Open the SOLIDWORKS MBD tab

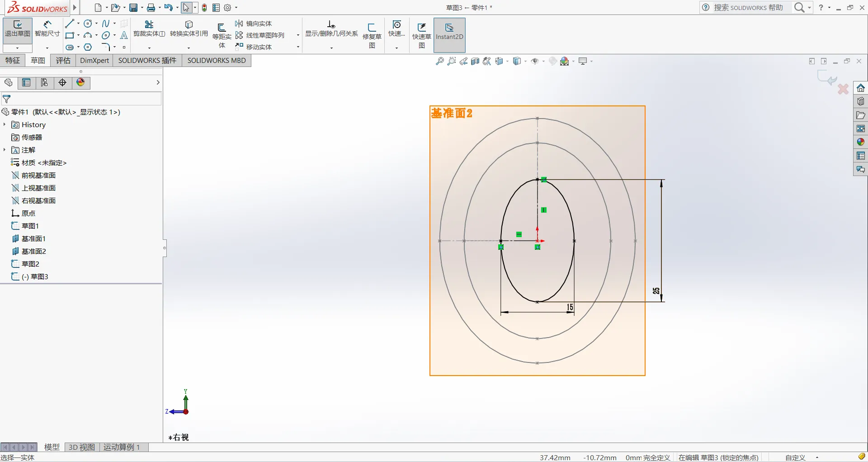click(217, 61)
